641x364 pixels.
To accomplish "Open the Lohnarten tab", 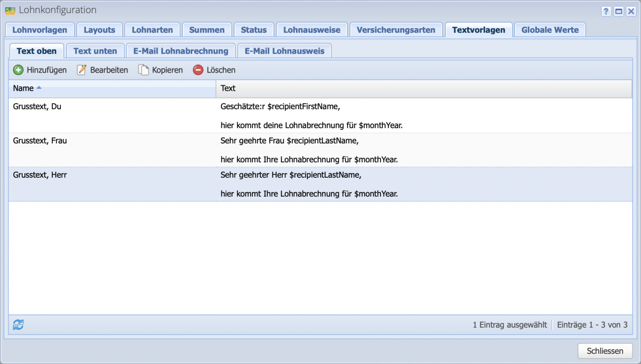I will 152,29.
